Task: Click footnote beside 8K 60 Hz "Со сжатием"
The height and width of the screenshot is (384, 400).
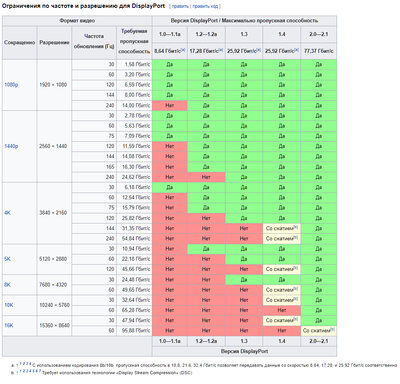Action: pos(295,288)
